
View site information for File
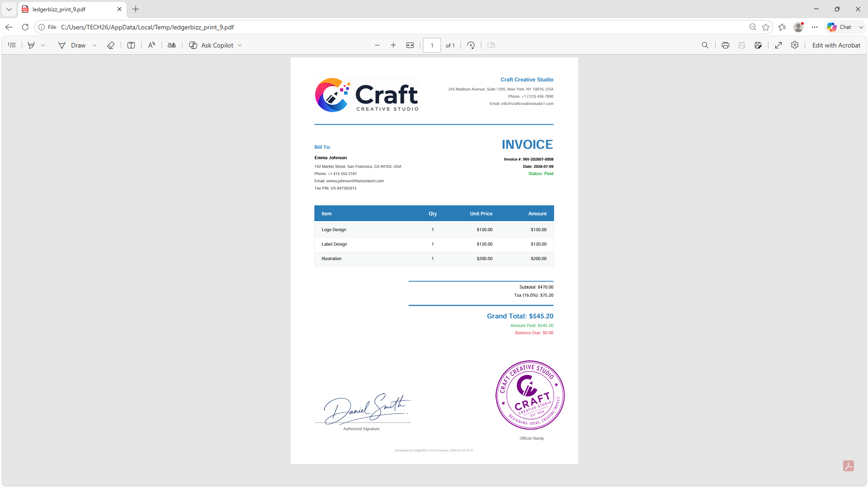47,27
